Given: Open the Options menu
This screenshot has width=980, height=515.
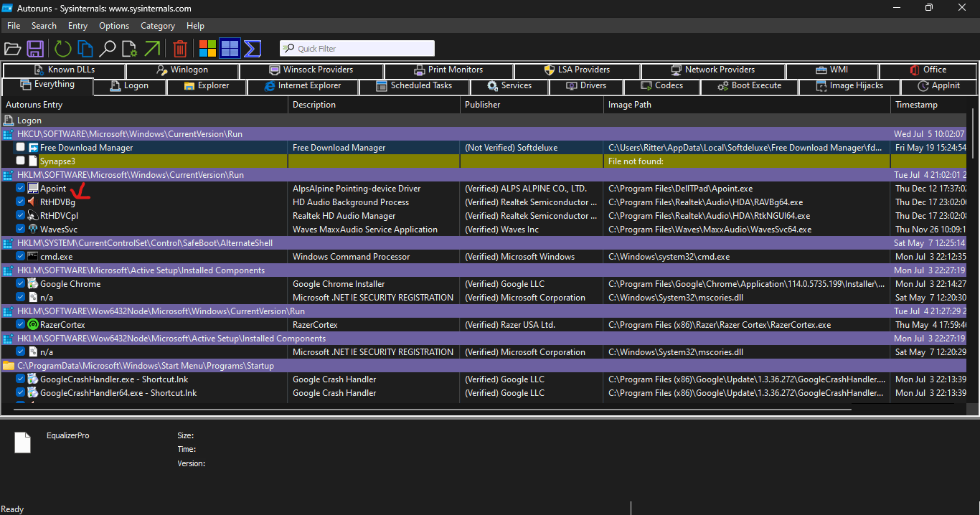Looking at the screenshot, I should click(x=114, y=26).
